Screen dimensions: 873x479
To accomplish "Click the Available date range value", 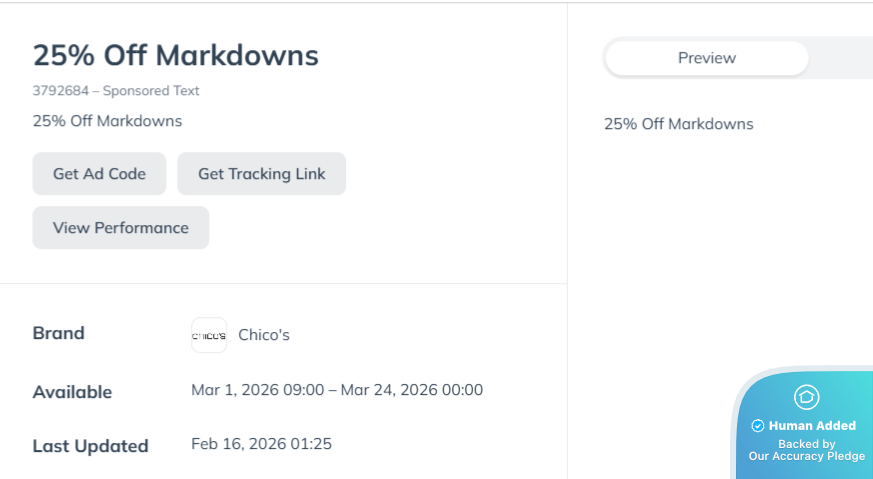I will point(337,390).
